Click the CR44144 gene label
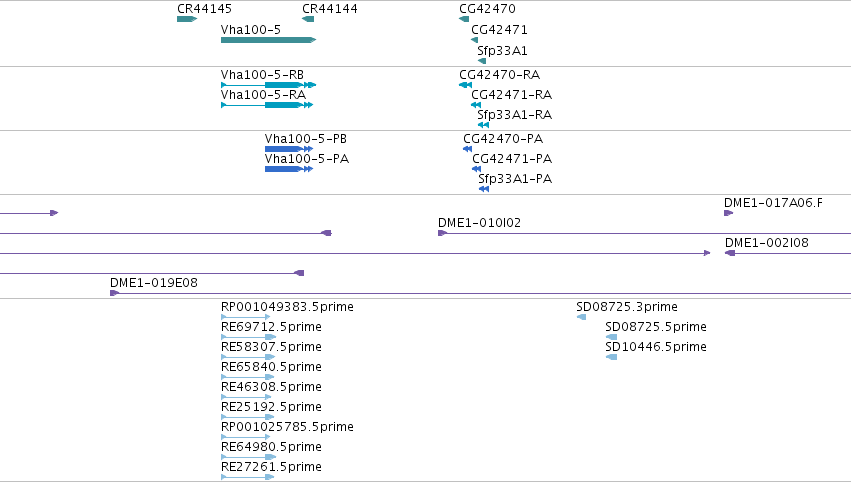 [x=329, y=9]
